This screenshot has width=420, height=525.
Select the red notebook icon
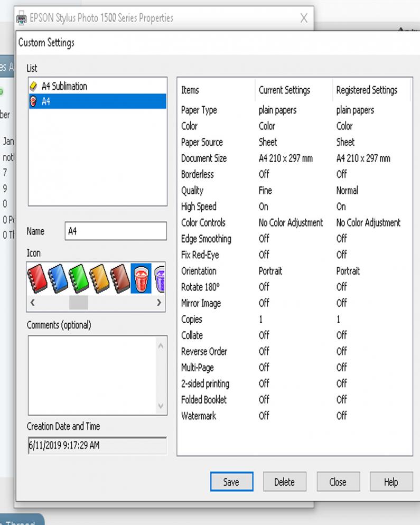pyautogui.click(x=37, y=278)
